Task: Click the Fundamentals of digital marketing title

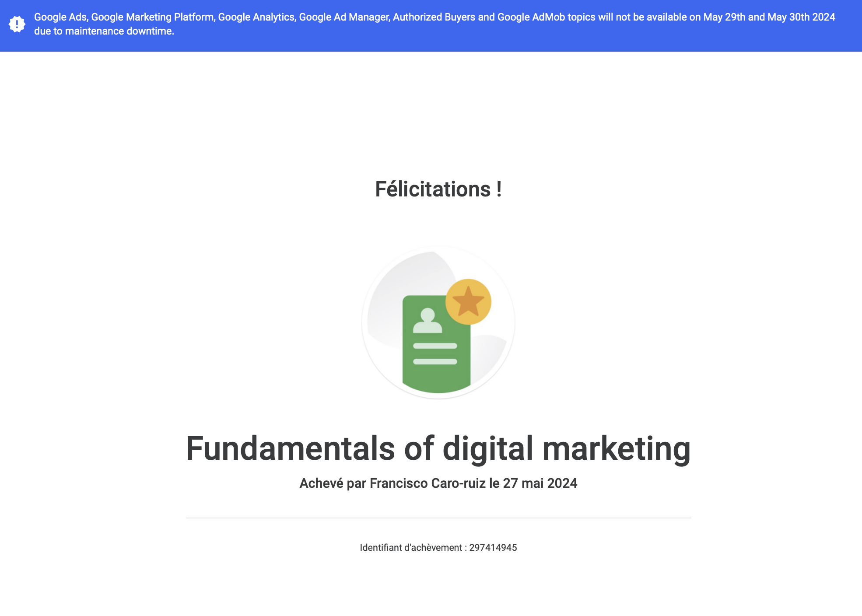Action: click(x=438, y=448)
